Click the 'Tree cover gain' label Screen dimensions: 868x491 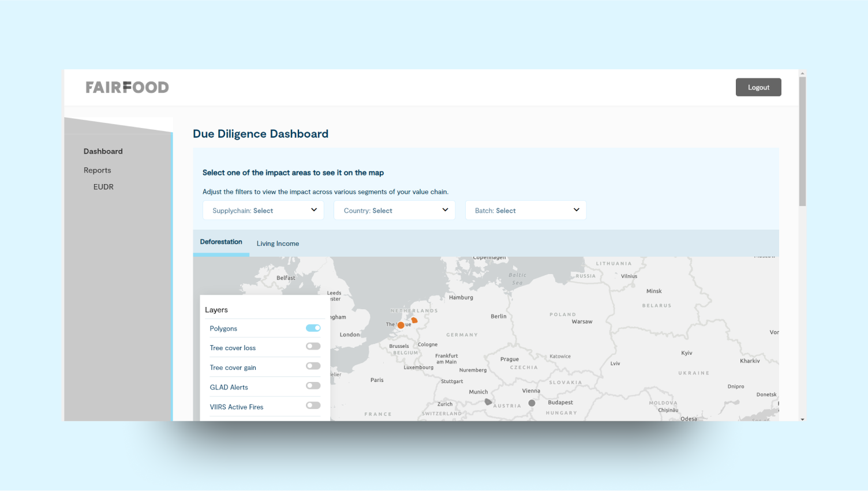[233, 368]
